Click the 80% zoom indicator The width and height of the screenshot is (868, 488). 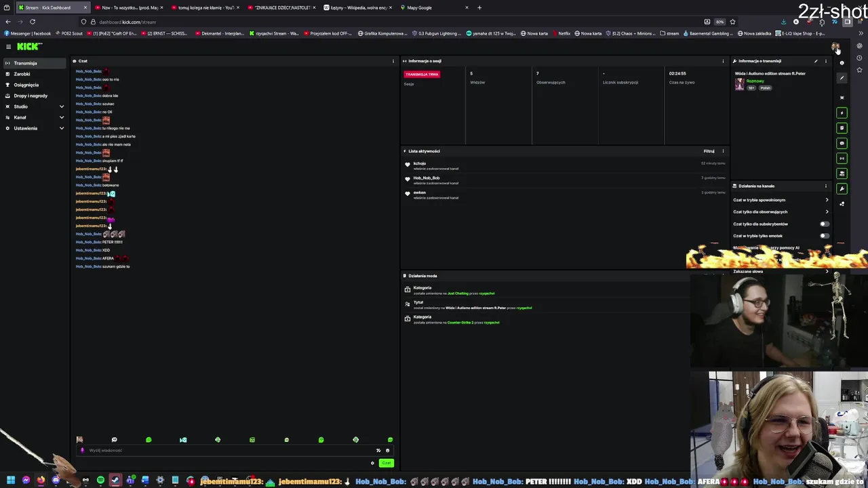pyautogui.click(x=719, y=22)
